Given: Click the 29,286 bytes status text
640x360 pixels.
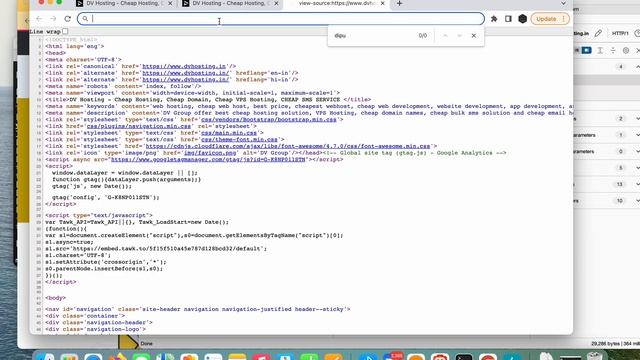Looking at the screenshot, I should click(x=607, y=344).
